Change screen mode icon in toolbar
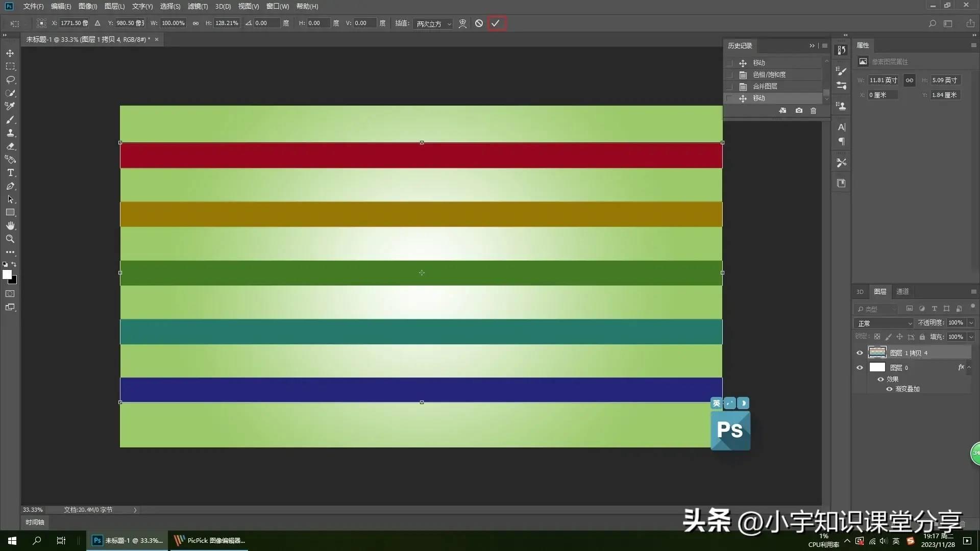The image size is (980, 551). (x=10, y=307)
